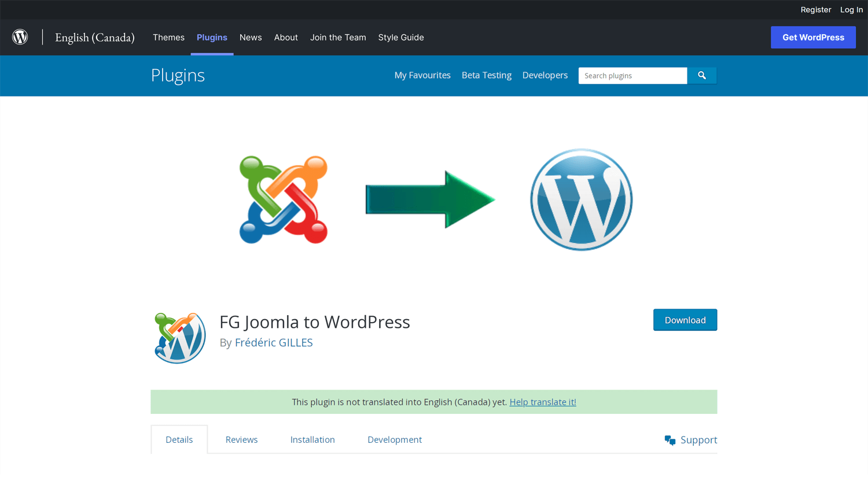Viewport: 868px width, 481px height.
Task: Download the FG Joomla to WordPress plugin
Action: tap(685, 320)
